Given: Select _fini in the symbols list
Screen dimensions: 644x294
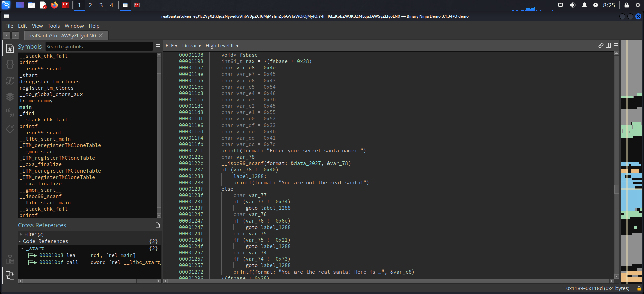Looking at the screenshot, I should [x=27, y=113].
